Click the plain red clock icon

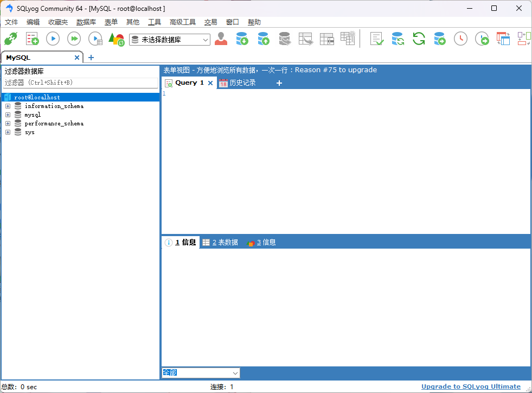460,39
